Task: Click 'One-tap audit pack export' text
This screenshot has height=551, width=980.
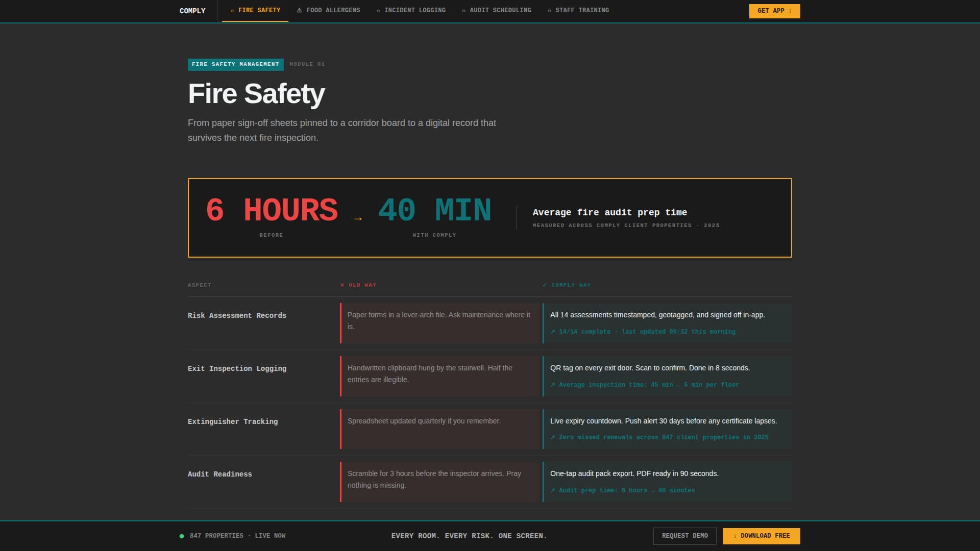Action: tap(634, 473)
